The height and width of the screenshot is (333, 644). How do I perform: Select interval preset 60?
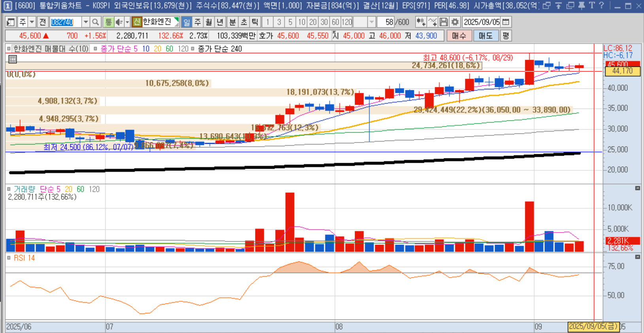click(335, 22)
